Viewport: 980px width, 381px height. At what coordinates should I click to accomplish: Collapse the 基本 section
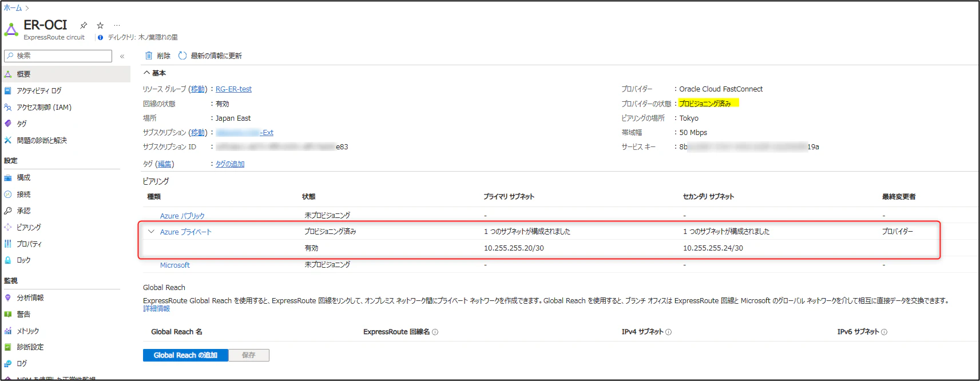point(146,73)
